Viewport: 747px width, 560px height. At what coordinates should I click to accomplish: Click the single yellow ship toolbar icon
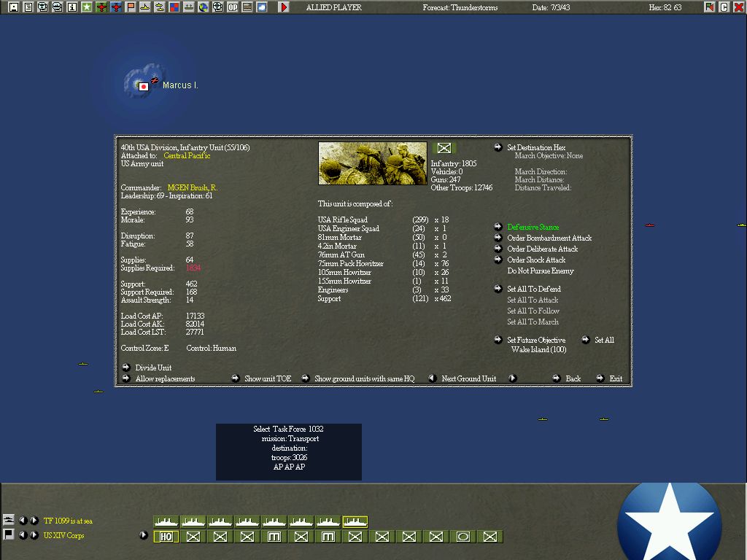pyautogui.click(x=145, y=7)
